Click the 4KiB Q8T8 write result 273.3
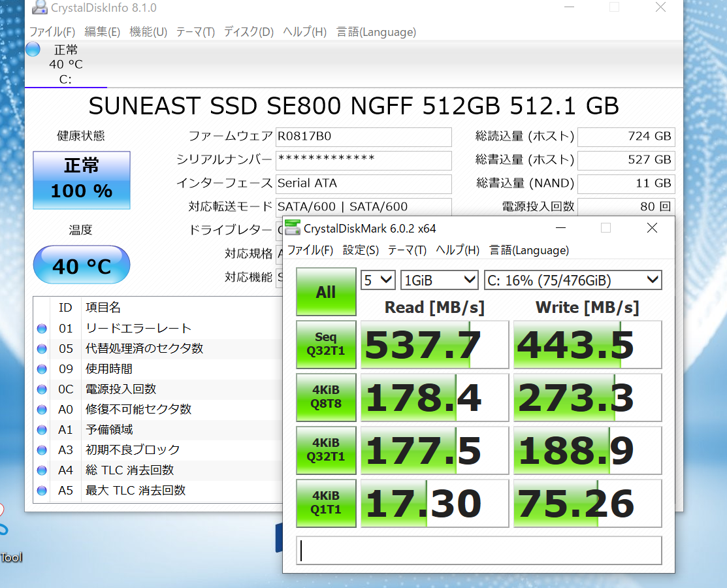 click(587, 397)
